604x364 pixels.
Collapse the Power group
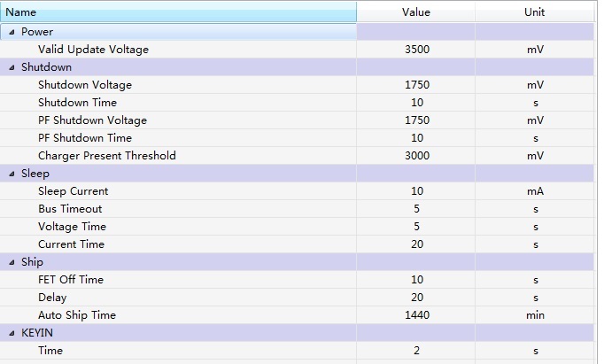12,32
